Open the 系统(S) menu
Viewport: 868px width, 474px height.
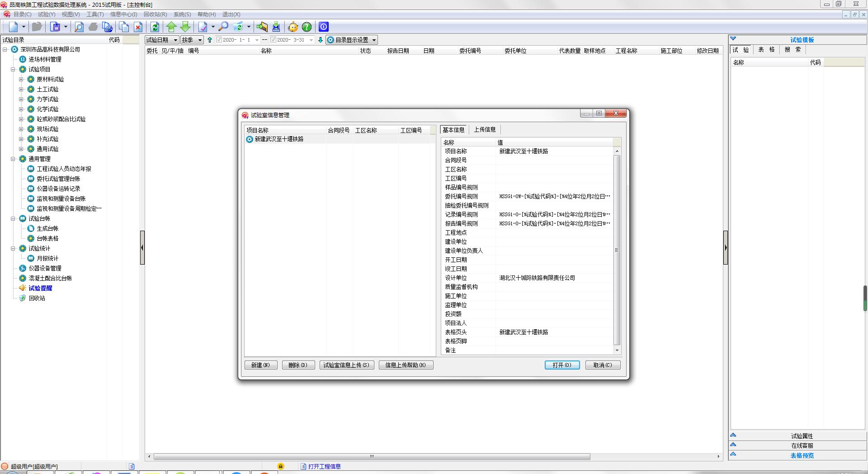(x=182, y=14)
